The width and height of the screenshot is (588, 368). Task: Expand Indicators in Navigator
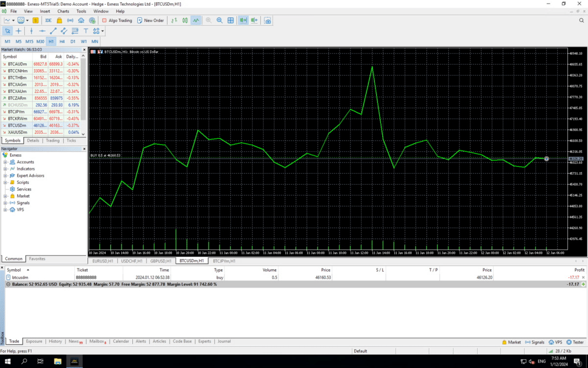pyautogui.click(x=5, y=169)
